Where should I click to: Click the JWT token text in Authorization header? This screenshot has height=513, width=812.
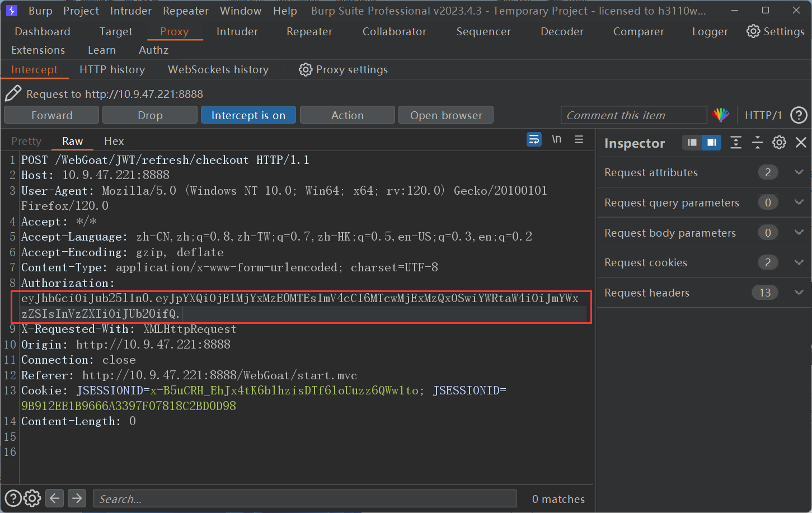tap(300, 306)
